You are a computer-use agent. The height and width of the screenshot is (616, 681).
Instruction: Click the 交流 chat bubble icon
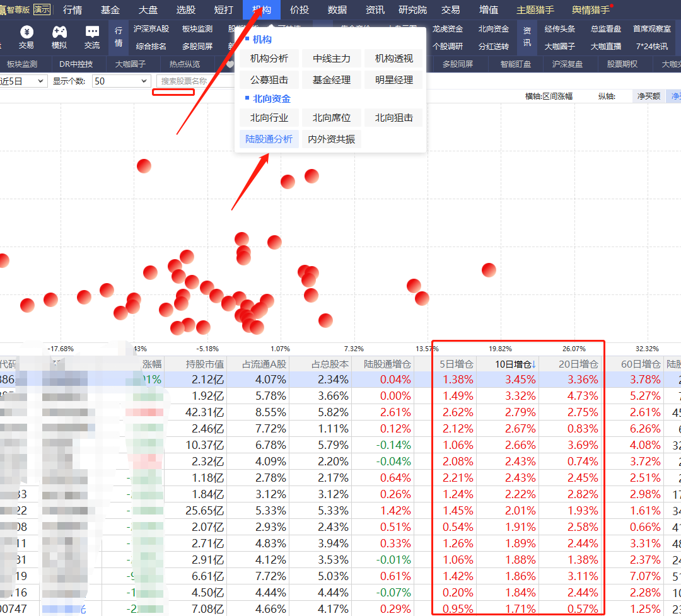click(92, 37)
